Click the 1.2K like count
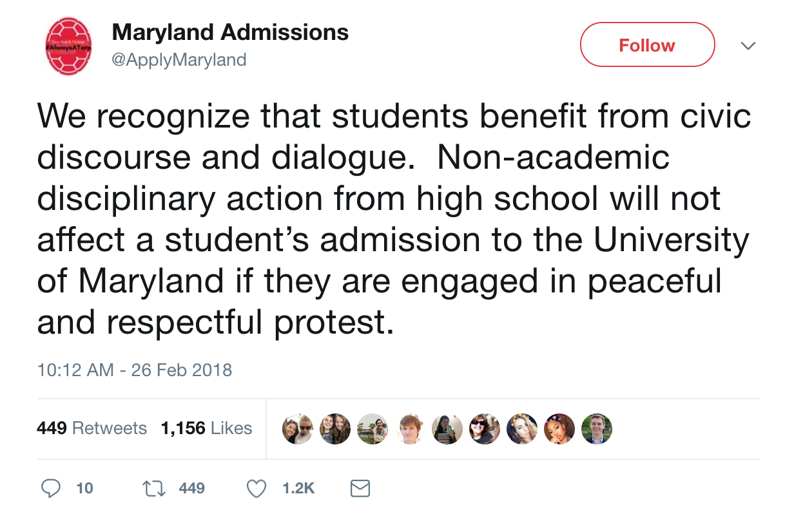794x532 pixels. (298, 489)
